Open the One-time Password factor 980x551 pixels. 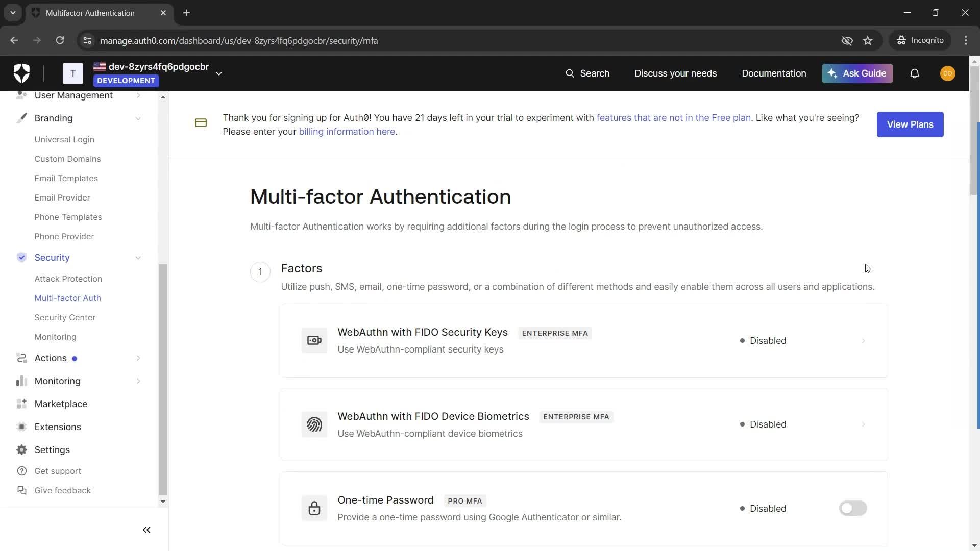pos(385,500)
